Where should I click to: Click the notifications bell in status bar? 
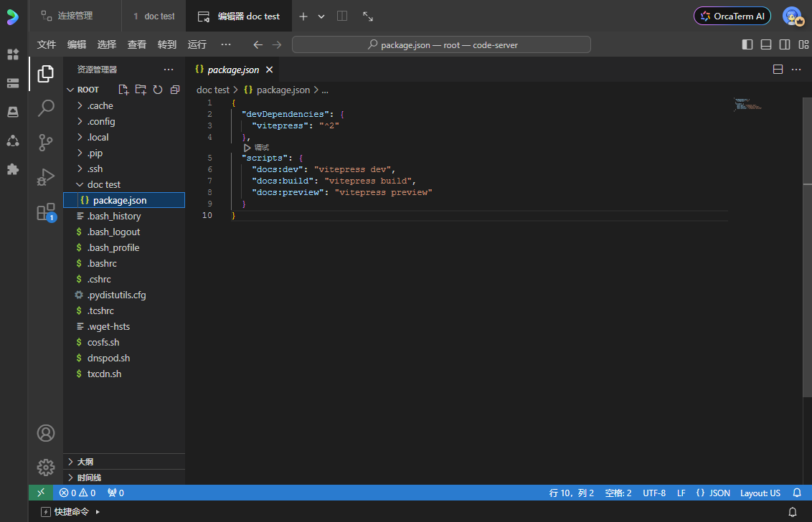tap(797, 493)
